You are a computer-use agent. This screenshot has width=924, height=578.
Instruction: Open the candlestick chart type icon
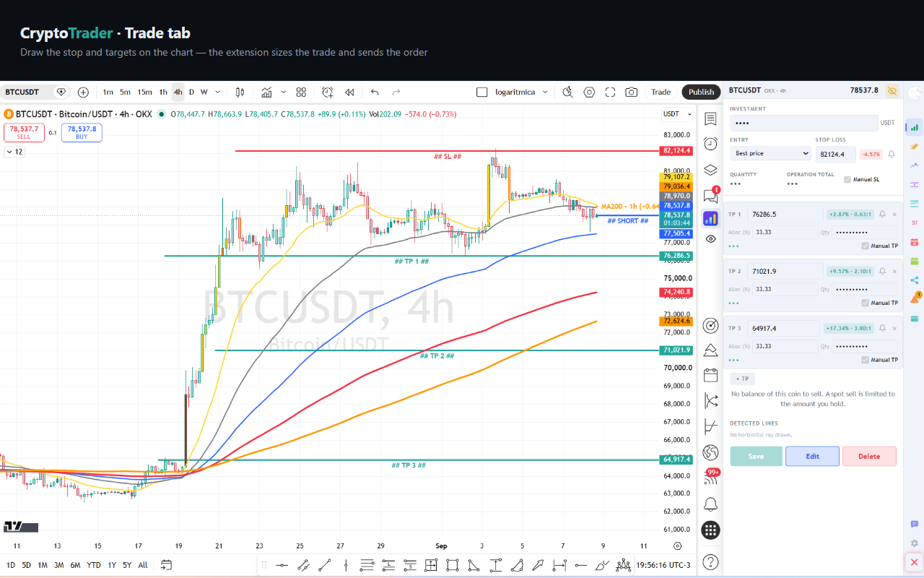(240, 92)
